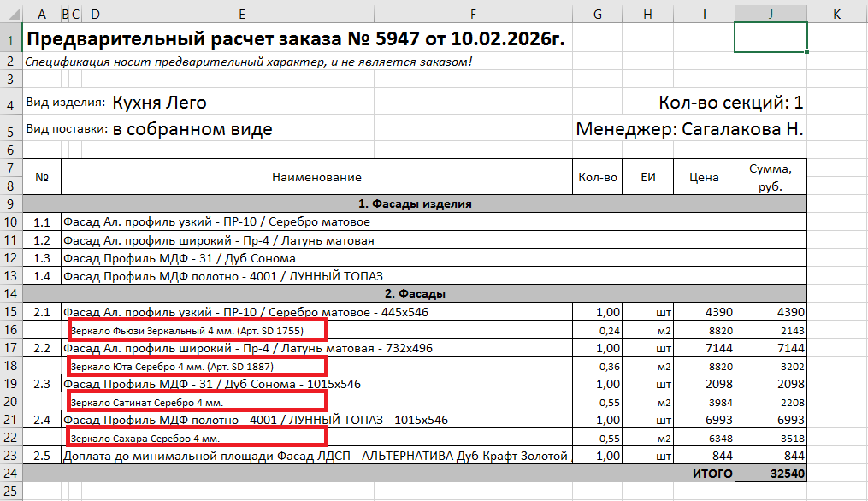Screen dimensions: 868x501
Task: Click the 'Сумма, руб.' header cell
Action: pyautogui.click(x=771, y=178)
